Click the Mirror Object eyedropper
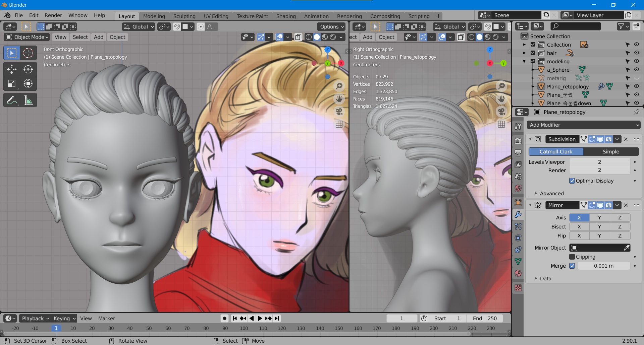The height and width of the screenshot is (345, 644). 626,248
